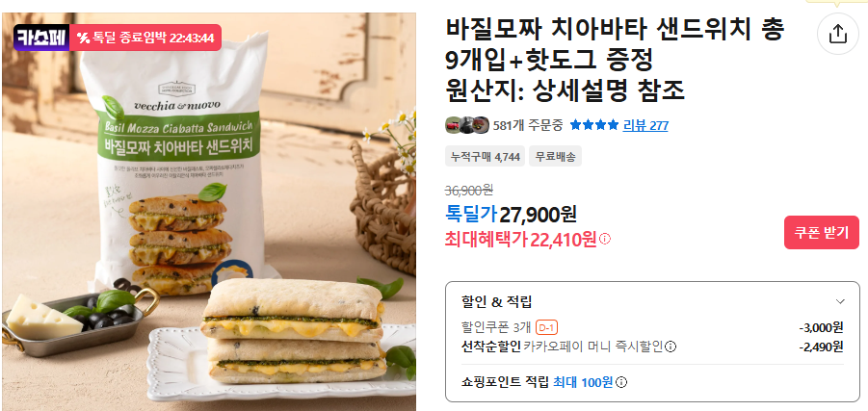Click info icon next to 카카오페이 머니 즉시할인

(x=671, y=347)
